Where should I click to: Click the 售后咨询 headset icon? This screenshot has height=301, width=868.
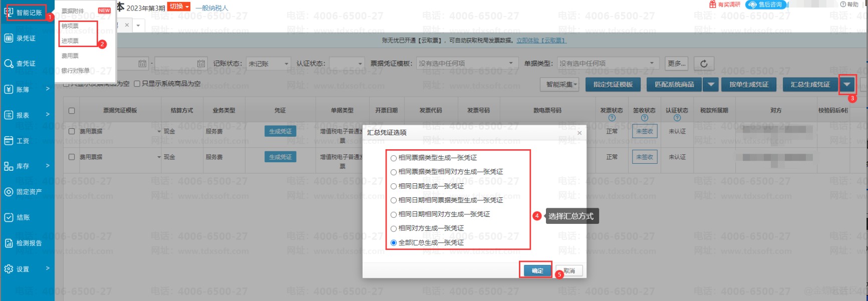click(x=752, y=5)
